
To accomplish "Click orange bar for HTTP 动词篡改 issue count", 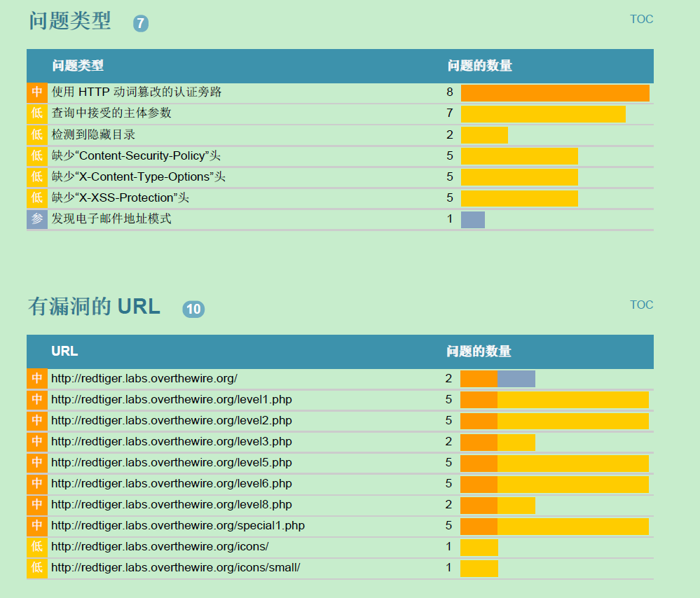I will tap(555, 93).
